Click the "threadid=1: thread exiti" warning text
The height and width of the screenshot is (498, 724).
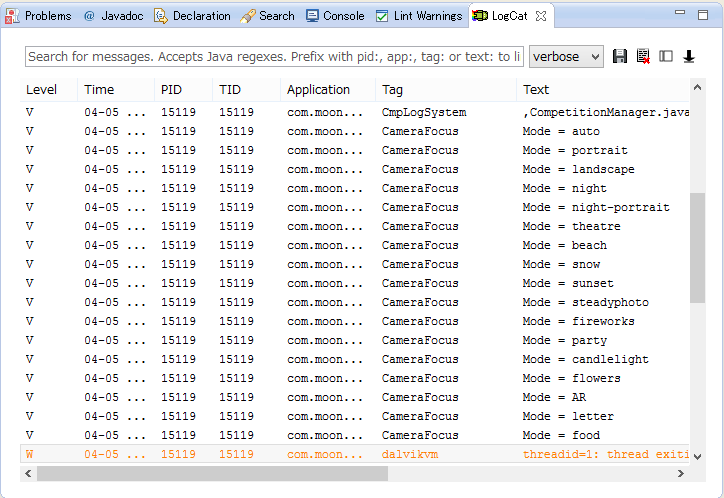point(606,454)
